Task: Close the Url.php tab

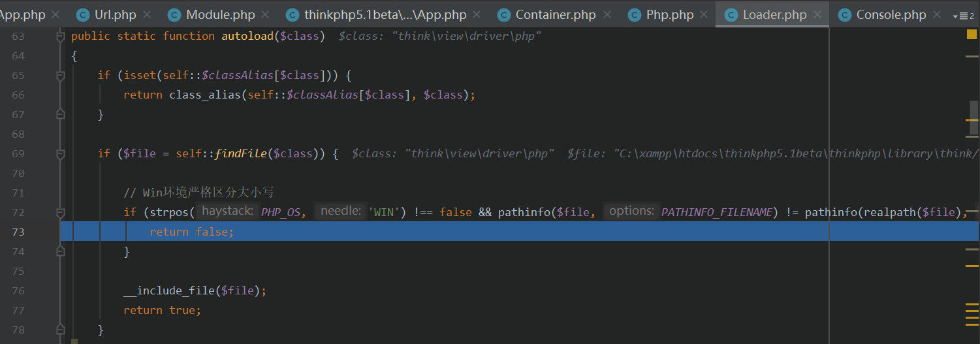Action: pyautogui.click(x=147, y=14)
